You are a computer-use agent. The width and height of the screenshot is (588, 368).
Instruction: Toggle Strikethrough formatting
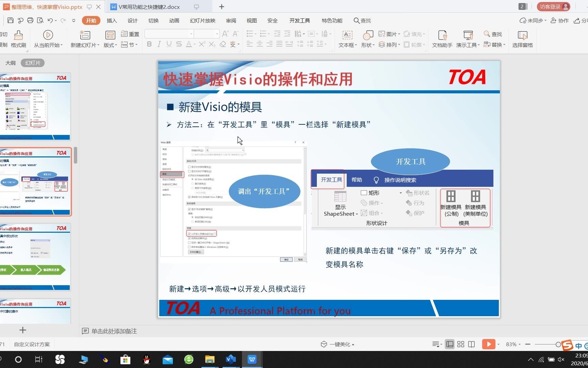pyautogui.click(x=179, y=44)
